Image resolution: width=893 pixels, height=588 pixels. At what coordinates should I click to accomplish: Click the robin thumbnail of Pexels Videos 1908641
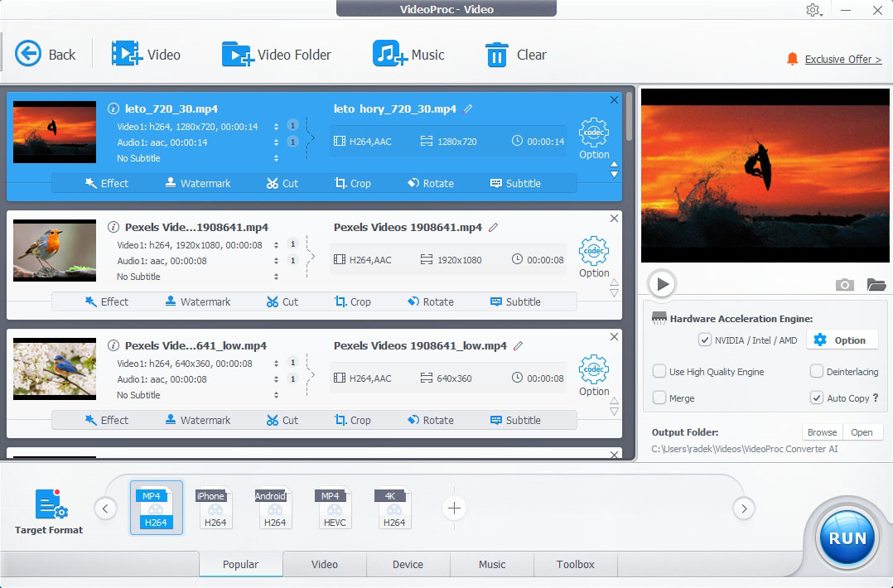click(55, 250)
